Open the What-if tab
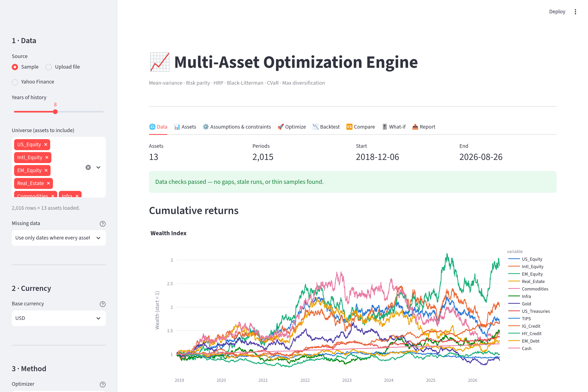Viewport: 588px width, 392px height. tap(394, 127)
